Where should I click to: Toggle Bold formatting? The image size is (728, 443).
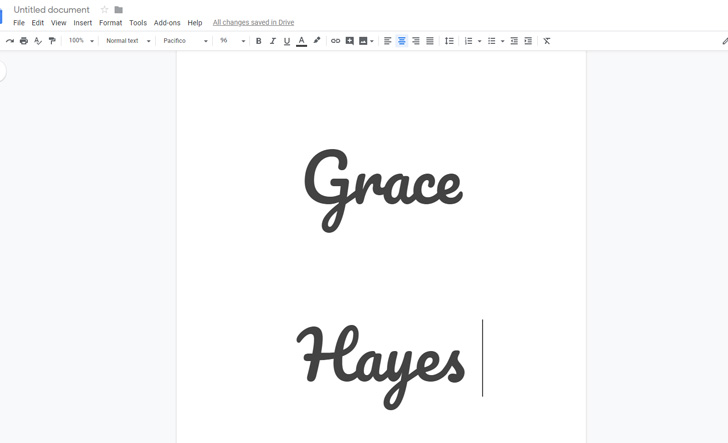click(259, 41)
